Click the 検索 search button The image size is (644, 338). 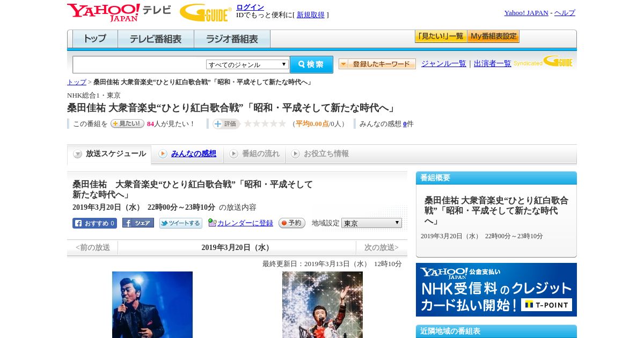point(311,64)
